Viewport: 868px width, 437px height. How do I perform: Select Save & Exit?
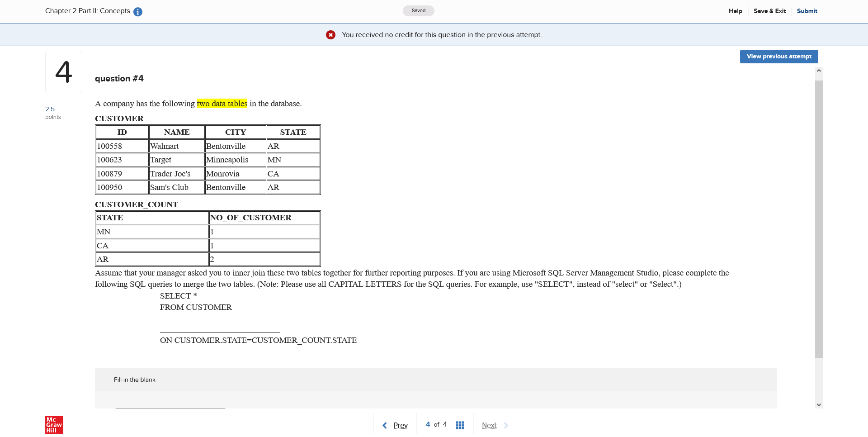[x=769, y=11]
